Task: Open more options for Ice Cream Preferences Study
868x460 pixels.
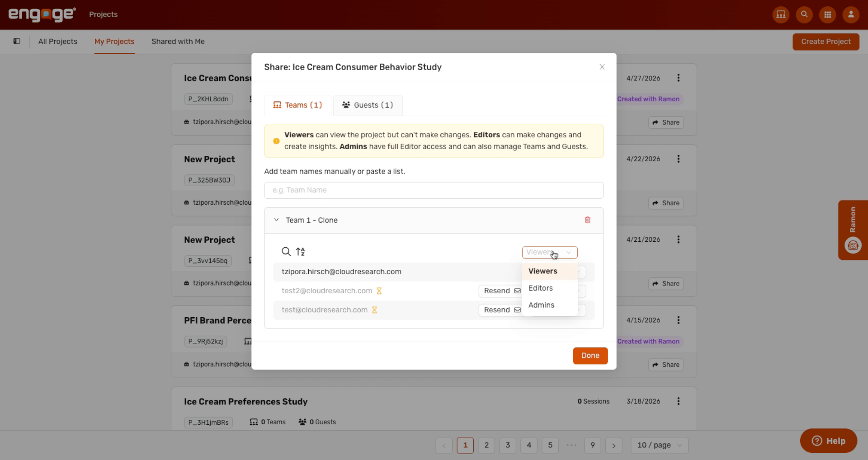Action: pos(678,401)
